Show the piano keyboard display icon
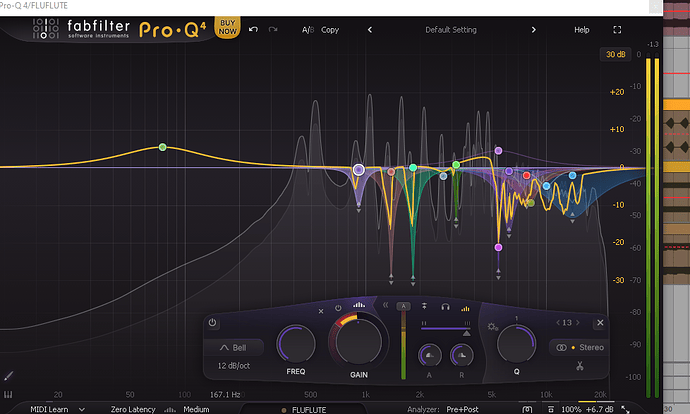690x414 pixels. click(x=7, y=394)
